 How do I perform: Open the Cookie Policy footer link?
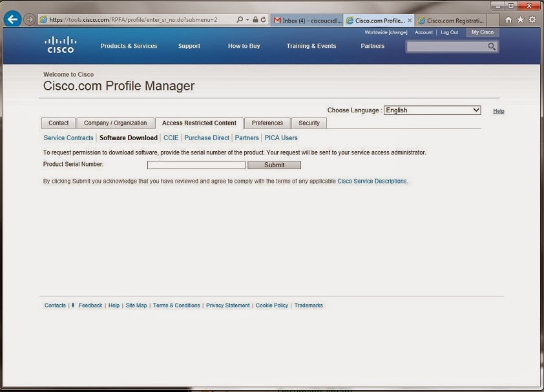pos(271,305)
